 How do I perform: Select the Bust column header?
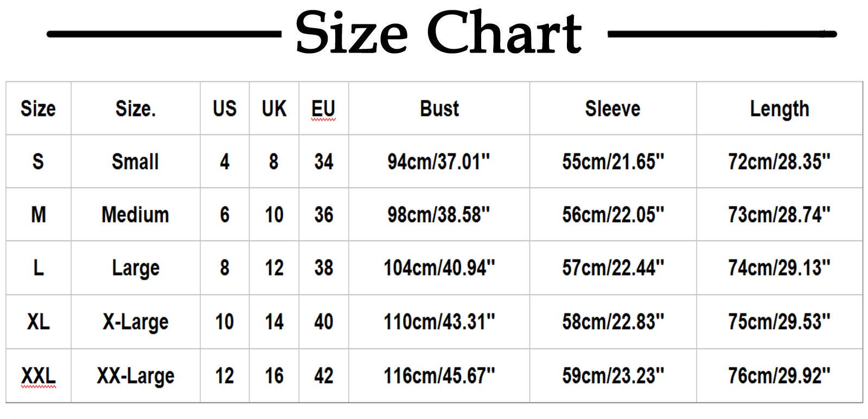pos(439,109)
